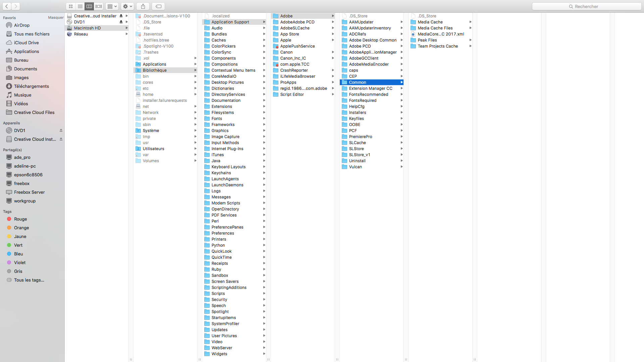
Task: Expand the Media Cache Files folder
Action: [x=470, y=28]
